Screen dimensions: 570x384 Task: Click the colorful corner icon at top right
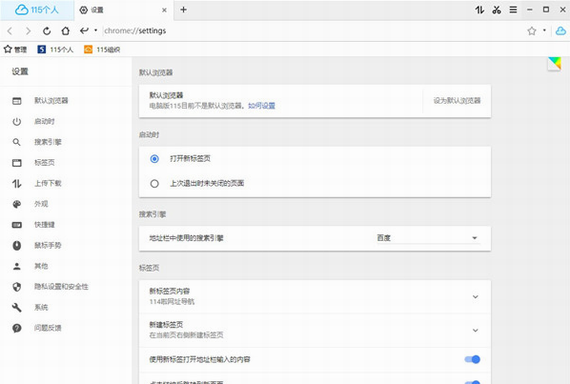(x=555, y=63)
